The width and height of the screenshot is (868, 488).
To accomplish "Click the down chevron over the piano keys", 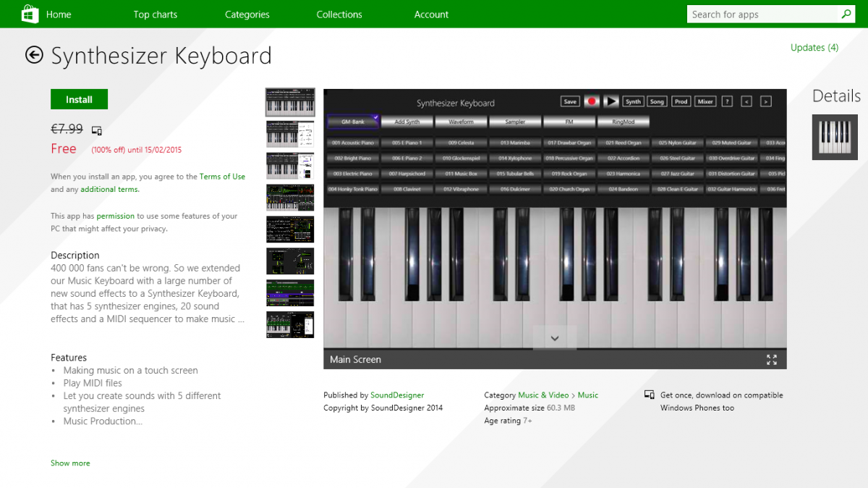I will 555,338.
